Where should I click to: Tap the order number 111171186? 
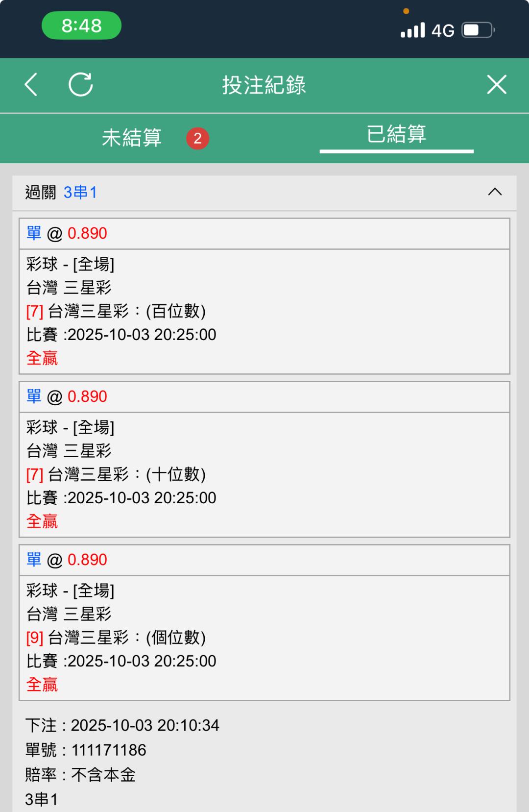(109, 750)
